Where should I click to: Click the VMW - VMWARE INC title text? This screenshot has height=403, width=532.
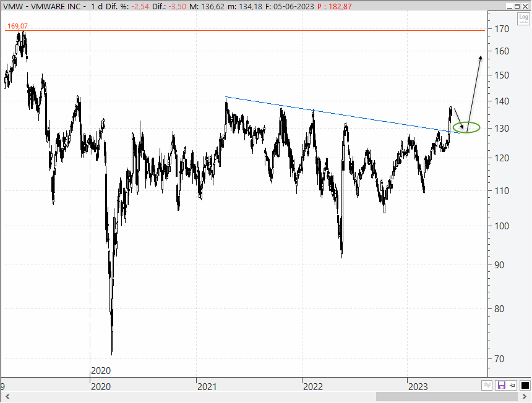point(41,6)
